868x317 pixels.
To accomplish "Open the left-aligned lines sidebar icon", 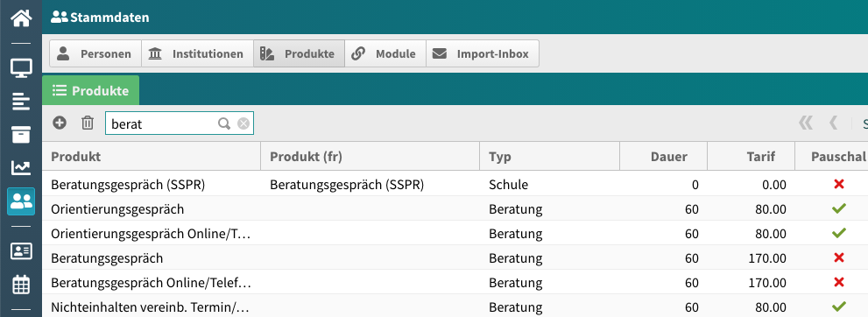I will (21, 102).
